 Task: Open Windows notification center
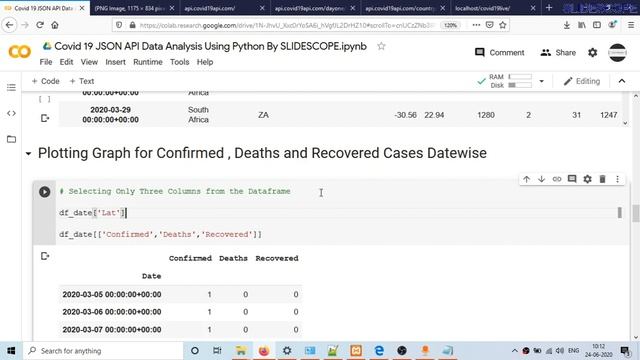click(625, 351)
